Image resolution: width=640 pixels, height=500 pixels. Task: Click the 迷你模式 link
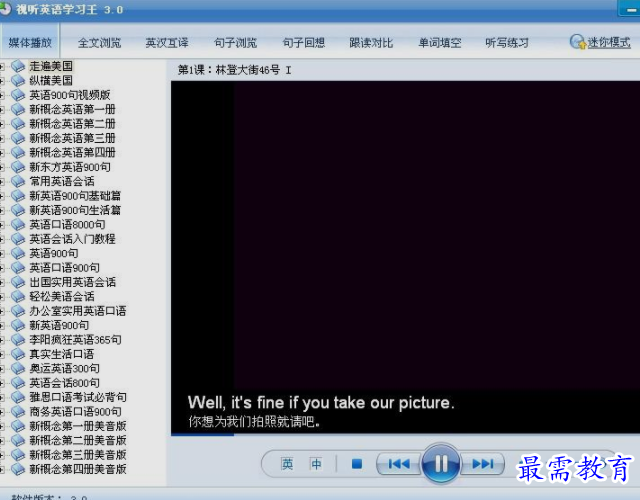click(609, 42)
